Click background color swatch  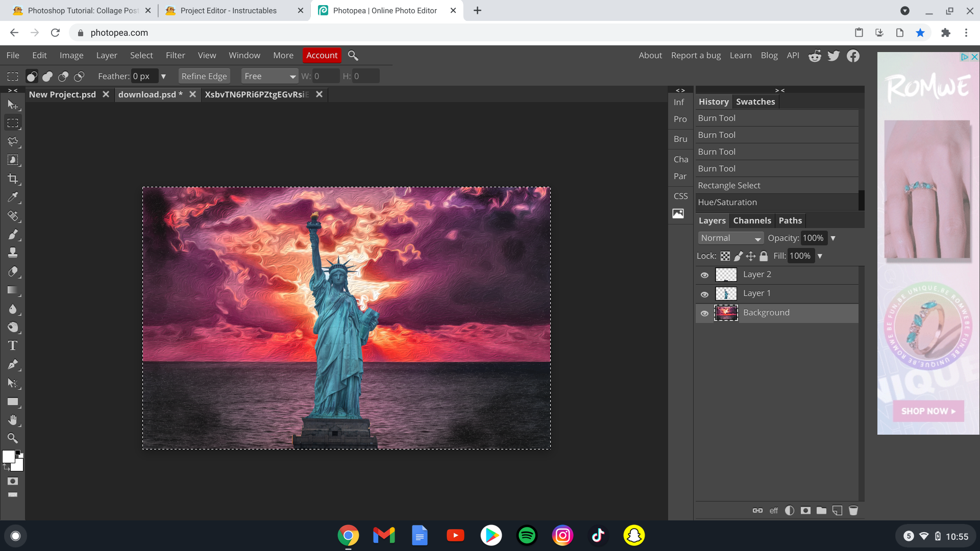[x=18, y=466]
